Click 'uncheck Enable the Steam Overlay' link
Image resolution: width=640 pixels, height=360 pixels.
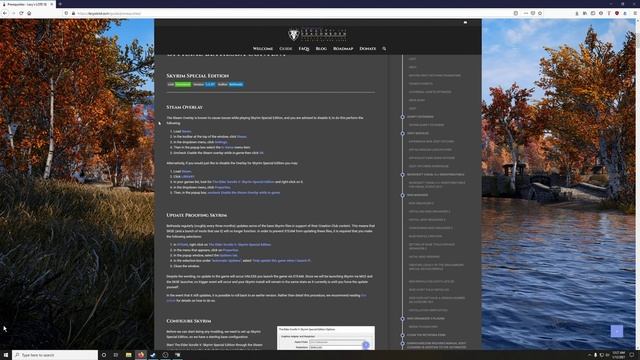(x=244, y=193)
